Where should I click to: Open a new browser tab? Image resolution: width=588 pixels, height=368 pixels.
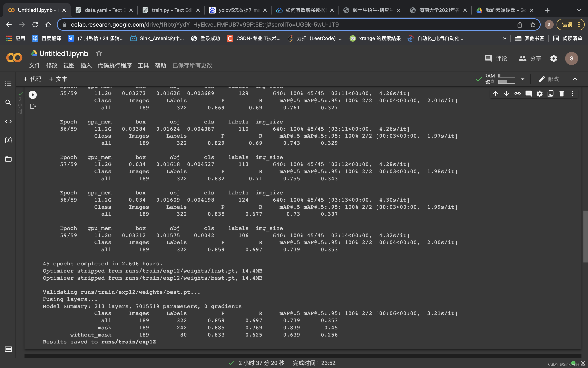(x=547, y=10)
